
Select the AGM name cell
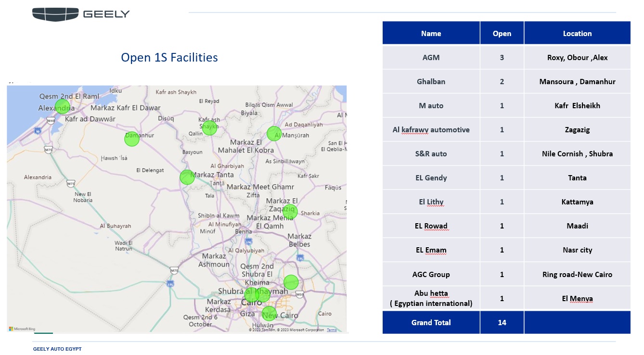(431, 57)
